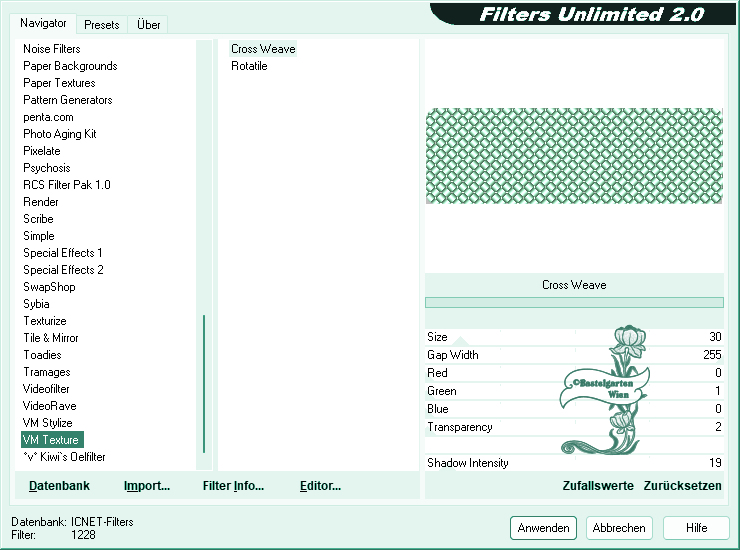740x550 pixels.
Task: Select VM Stylize category
Action: 47,423
